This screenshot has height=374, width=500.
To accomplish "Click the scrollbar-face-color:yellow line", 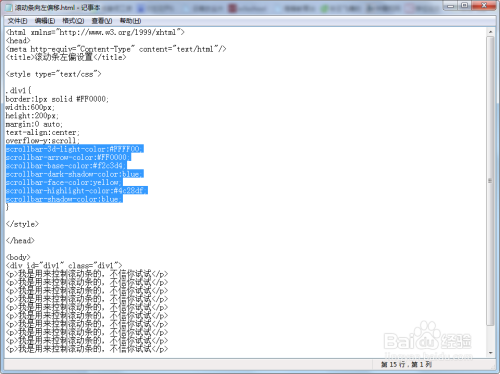I will (x=64, y=182).
